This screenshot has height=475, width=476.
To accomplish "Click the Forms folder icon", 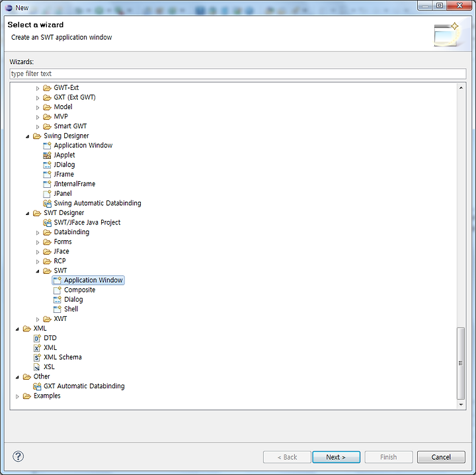I will point(47,242).
